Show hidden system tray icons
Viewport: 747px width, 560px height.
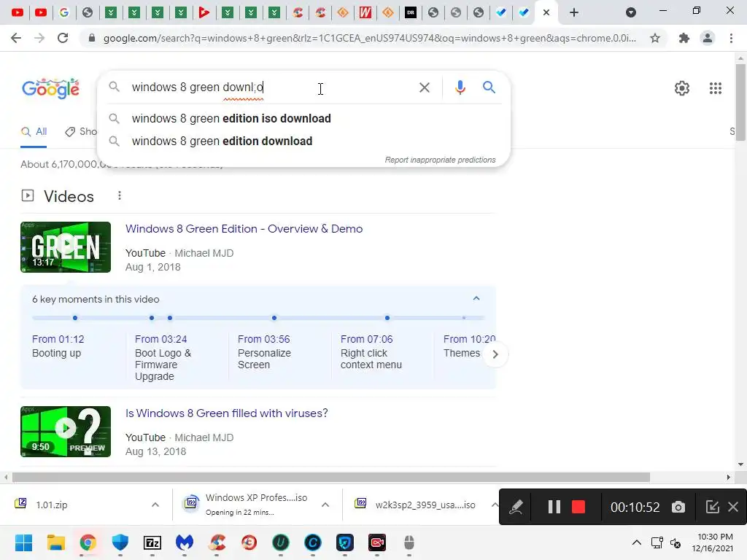click(636, 542)
